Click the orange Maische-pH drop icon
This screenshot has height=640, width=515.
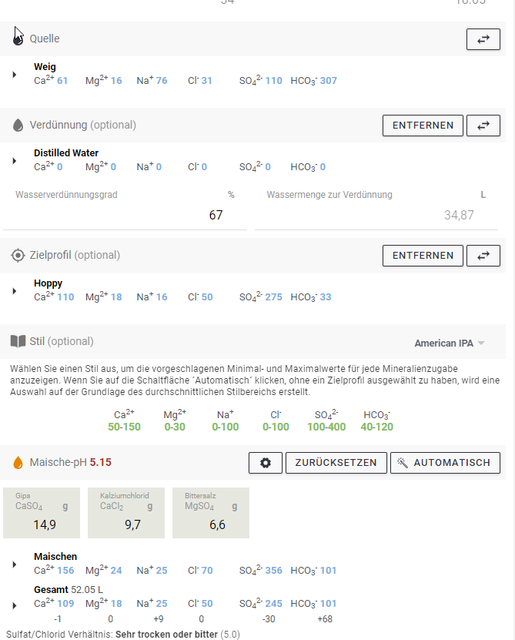tap(18, 463)
